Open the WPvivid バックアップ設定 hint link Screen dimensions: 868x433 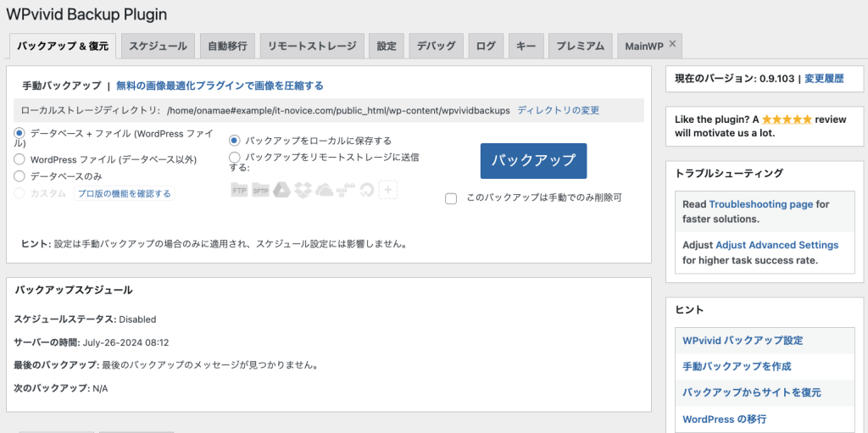point(743,341)
